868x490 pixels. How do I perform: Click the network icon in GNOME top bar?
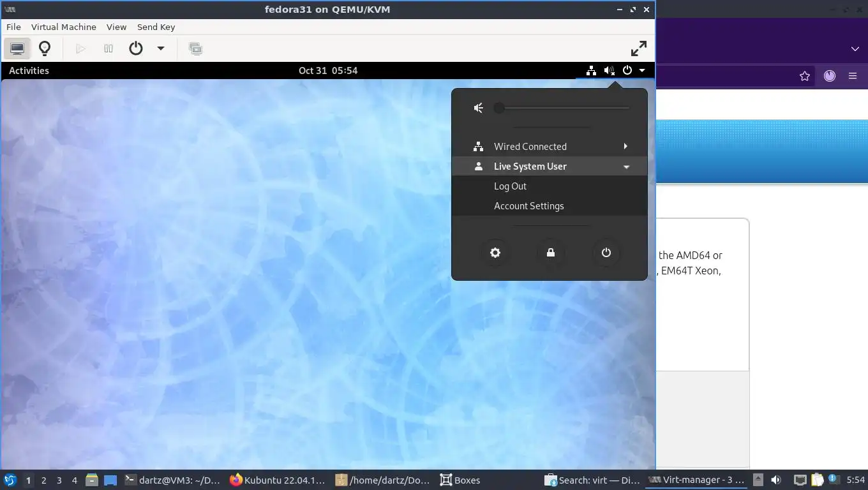tap(592, 70)
